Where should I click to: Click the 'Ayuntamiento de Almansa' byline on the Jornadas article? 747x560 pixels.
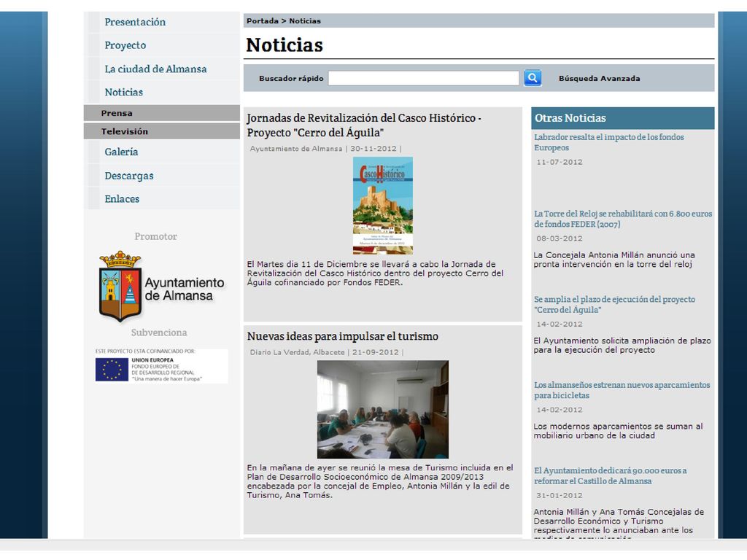pyautogui.click(x=296, y=149)
